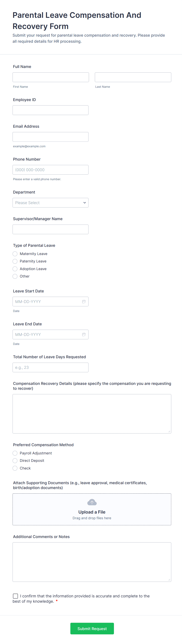This screenshot has height=644, width=182.
Task: Focus the Email Address field
Action: pyautogui.click(x=50, y=137)
